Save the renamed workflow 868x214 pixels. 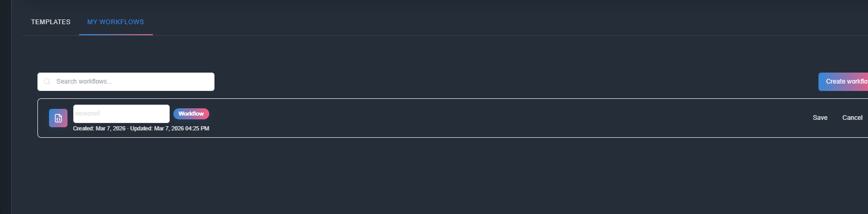click(820, 118)
